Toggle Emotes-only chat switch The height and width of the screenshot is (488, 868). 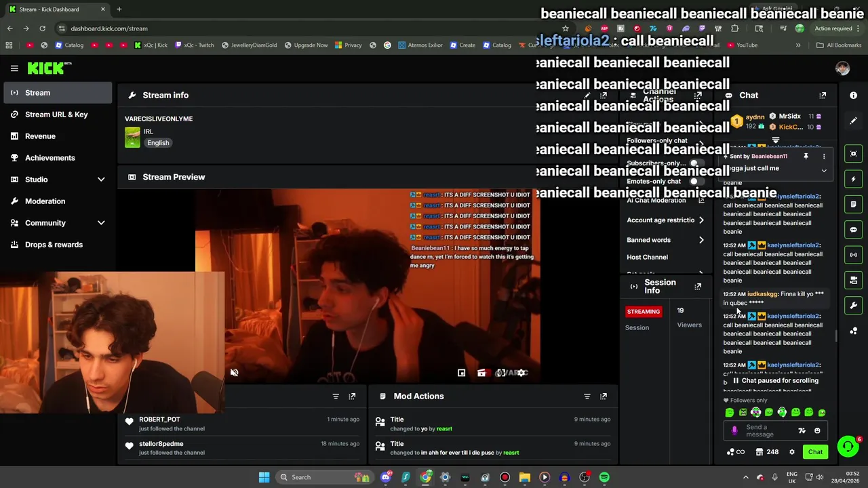696,182
